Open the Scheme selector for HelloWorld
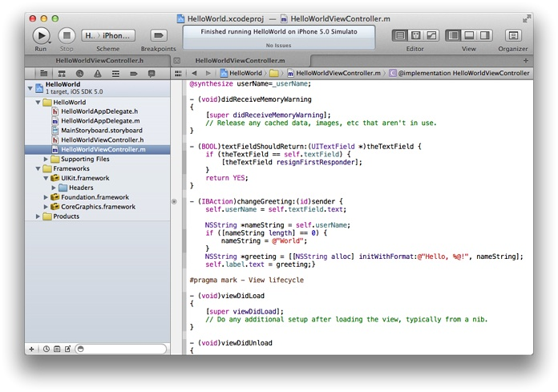The width and height of the screenshot is (558, 392). pyautogui.click(x=91, y=35)
